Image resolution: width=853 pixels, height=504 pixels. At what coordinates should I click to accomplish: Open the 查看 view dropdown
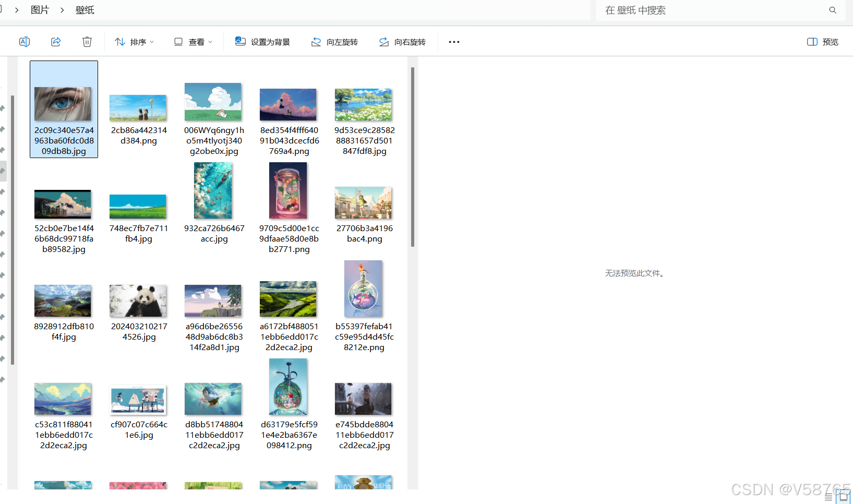[x=193, y=42]
